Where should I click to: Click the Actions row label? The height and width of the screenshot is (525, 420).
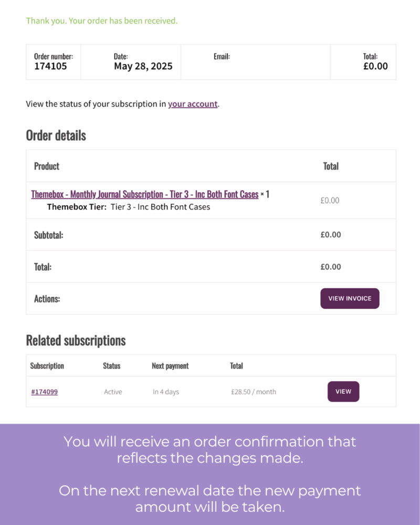[x=47, y=299]
